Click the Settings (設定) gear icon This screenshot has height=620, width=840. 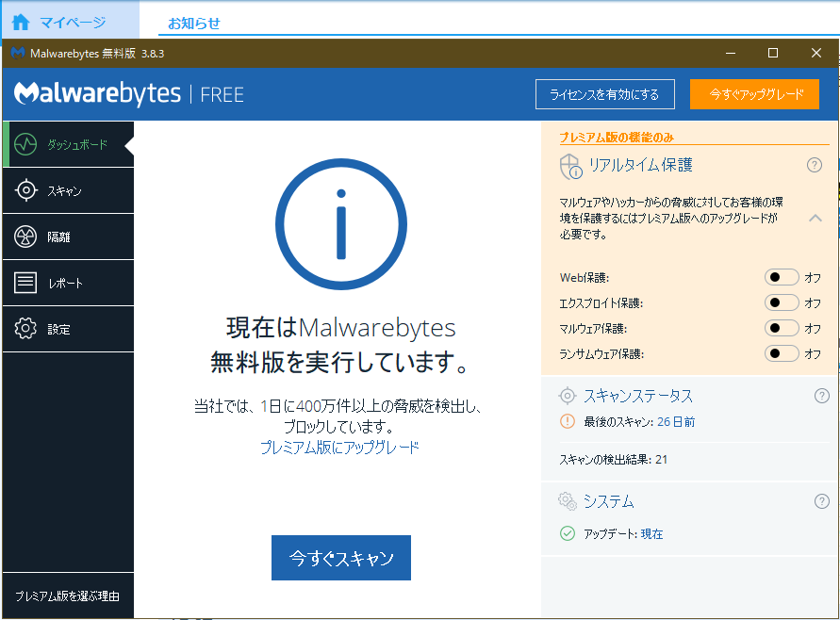pyautogui.click(x=25, y=328)
